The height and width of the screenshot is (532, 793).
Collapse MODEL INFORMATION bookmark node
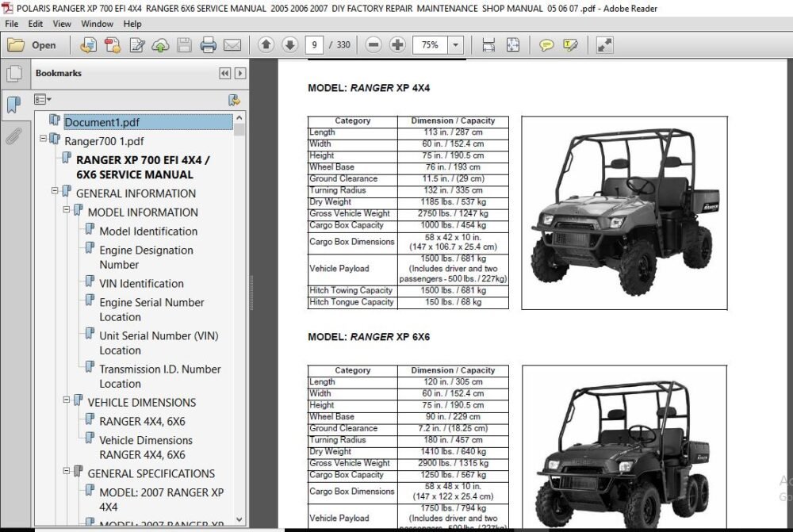pos(67,209)
